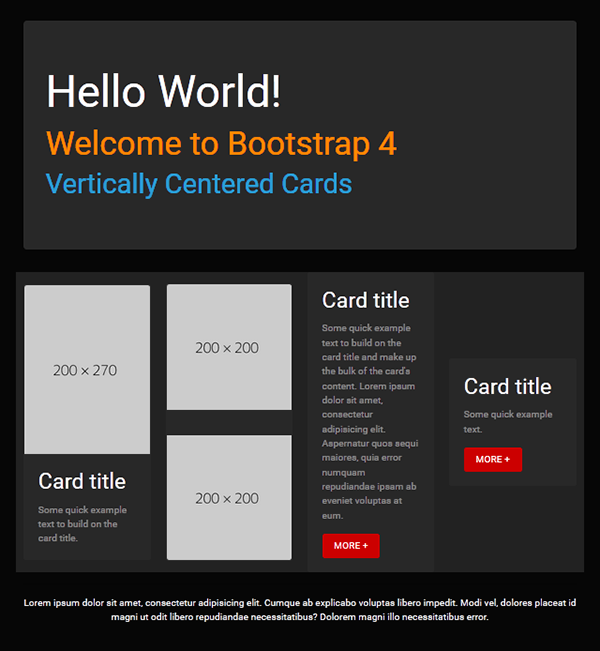Click the upper 200 × 200 placeholder image
Image resolution: width=600 pixels, height=651 pixels.
coord(229,347)
